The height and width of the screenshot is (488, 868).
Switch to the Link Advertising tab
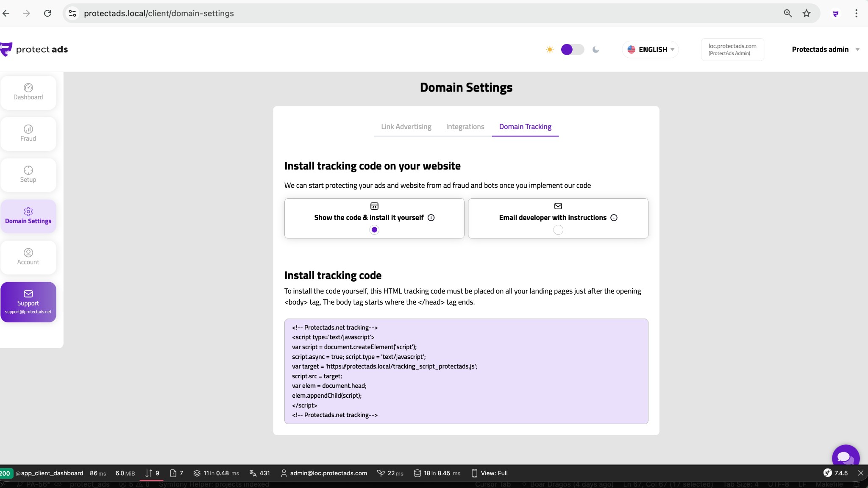tap(406, 126)
